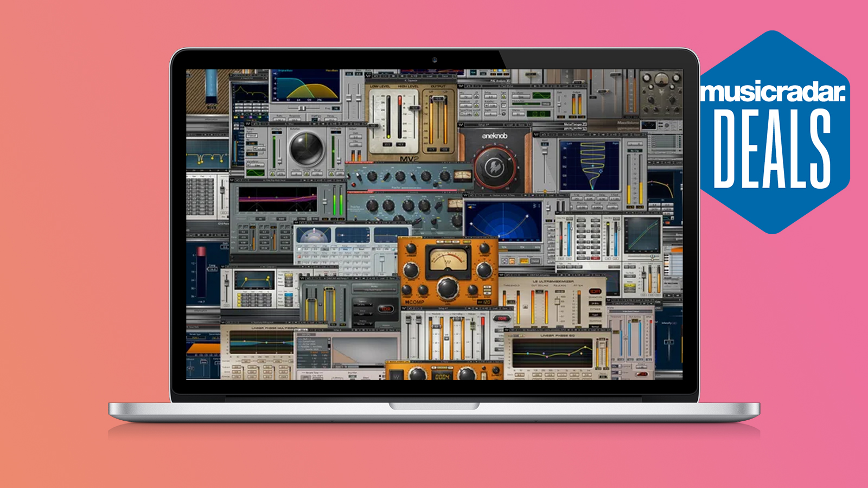This screenshot has height=488, width=868.
Task: Click the 'LOW LEVEL' label on MV2
Action: tap(380, 86)
